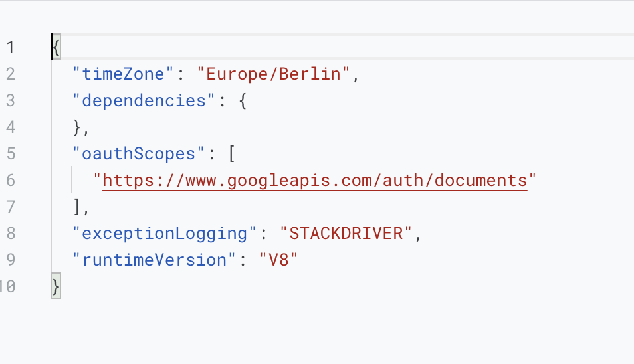Viewport: 634px width, 364px height.
Task: Click the opening bracket after oauthScopes
Action: [x=232, y=154]
